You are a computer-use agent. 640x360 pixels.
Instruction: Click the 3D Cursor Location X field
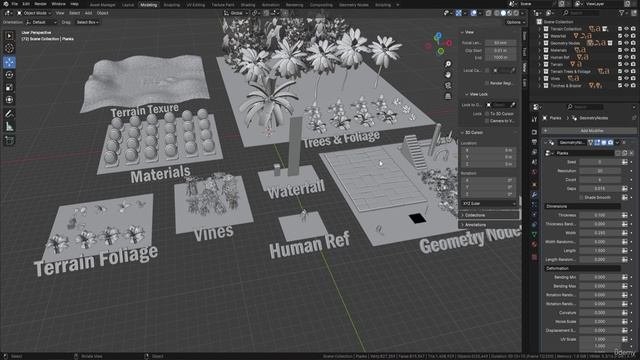tap(489, 150)
